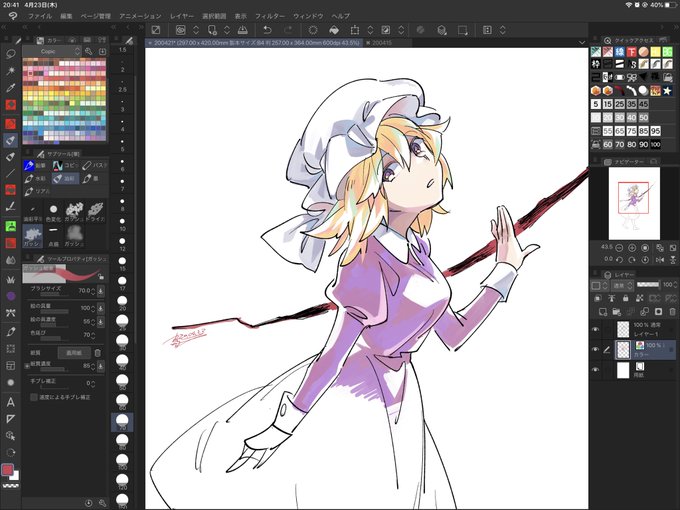Click the Clip Studio logo icon
The height and width of the screenshot is (510, 680).
point(13,16)
